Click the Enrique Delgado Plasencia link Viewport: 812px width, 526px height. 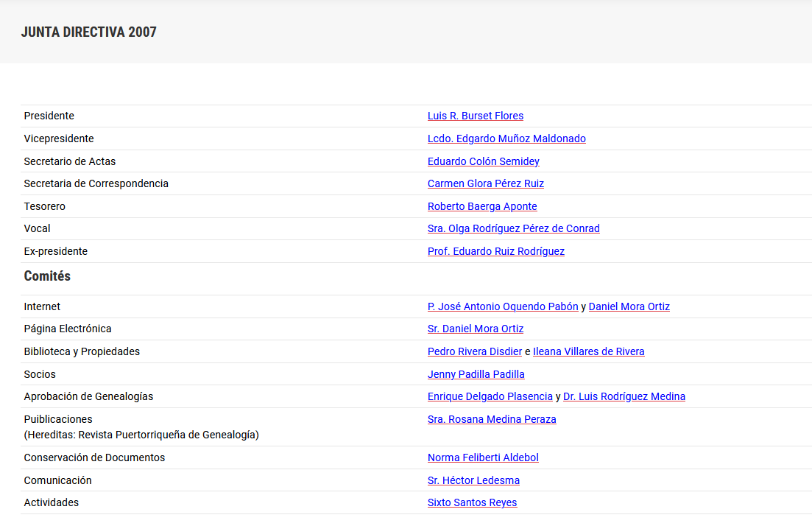490,396
